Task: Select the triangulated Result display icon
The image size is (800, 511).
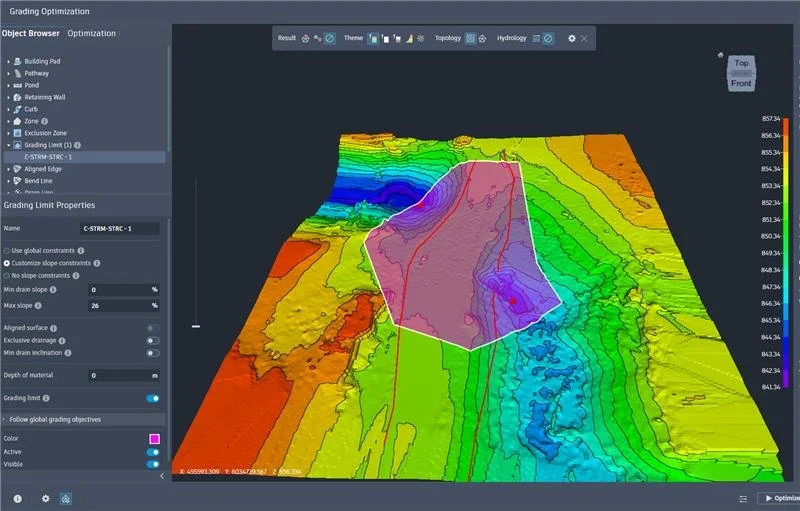Action: pyautogui.click(x=305, y=38)
